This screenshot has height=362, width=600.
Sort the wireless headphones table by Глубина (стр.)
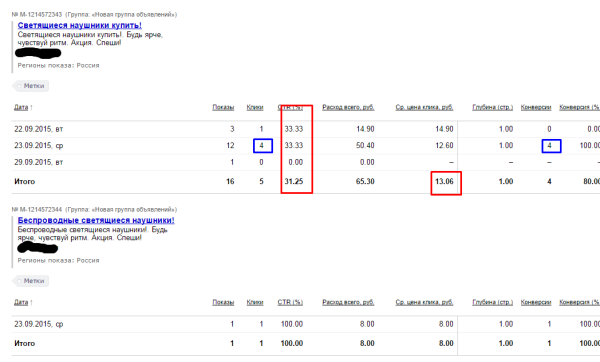coord(492,302)
